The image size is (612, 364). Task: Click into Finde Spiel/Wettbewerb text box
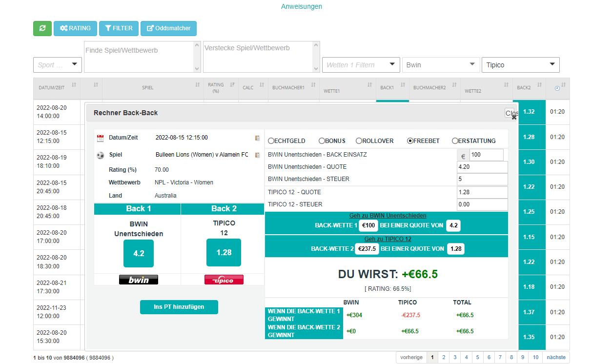coord(139,57)
